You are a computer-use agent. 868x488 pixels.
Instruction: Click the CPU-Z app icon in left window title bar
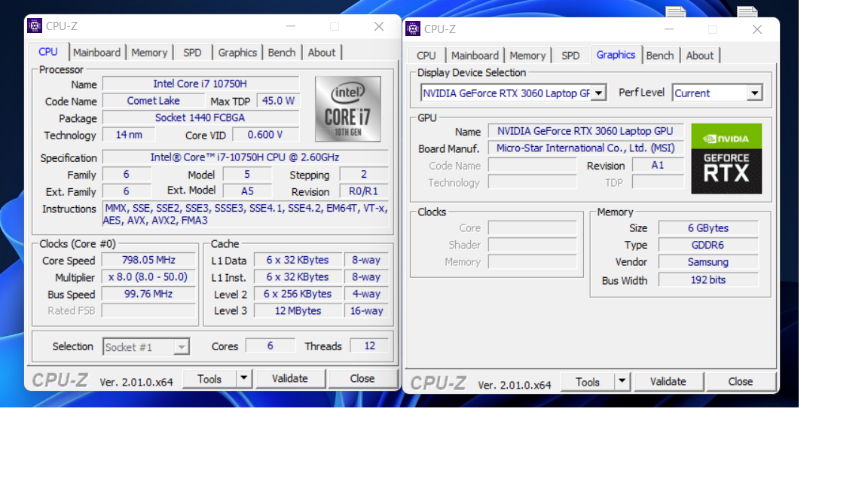tap(35, 26)
